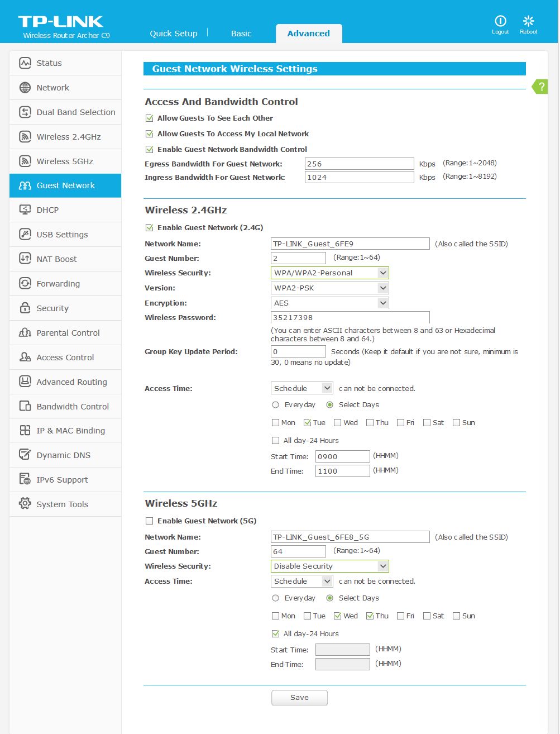This screenshot has height=734, width=560.
Task: Open 5GHz Wireless Security dropdown (Disable Security)
Action: click(x=330, y=566)
